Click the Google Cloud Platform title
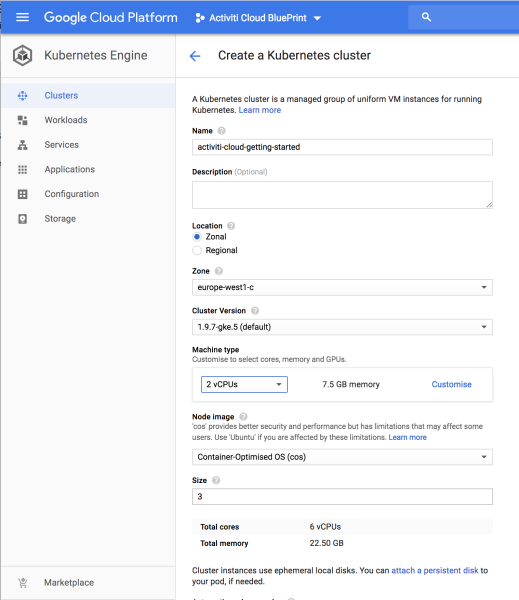Image resolution: width=519 pixels, height=600 pixels. [x=111, y=18]
